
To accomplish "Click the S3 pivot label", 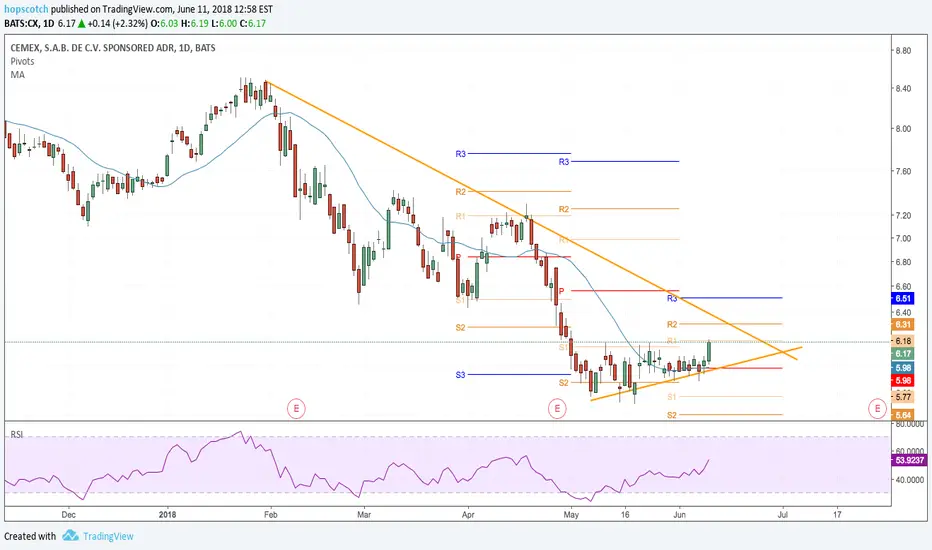I will tap(461, 375).
